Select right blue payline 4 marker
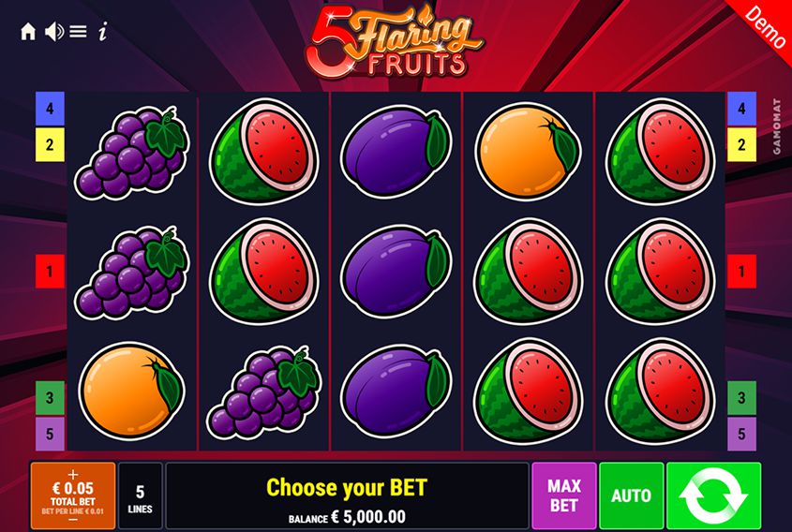792x532 pixels. coord(741,108)
